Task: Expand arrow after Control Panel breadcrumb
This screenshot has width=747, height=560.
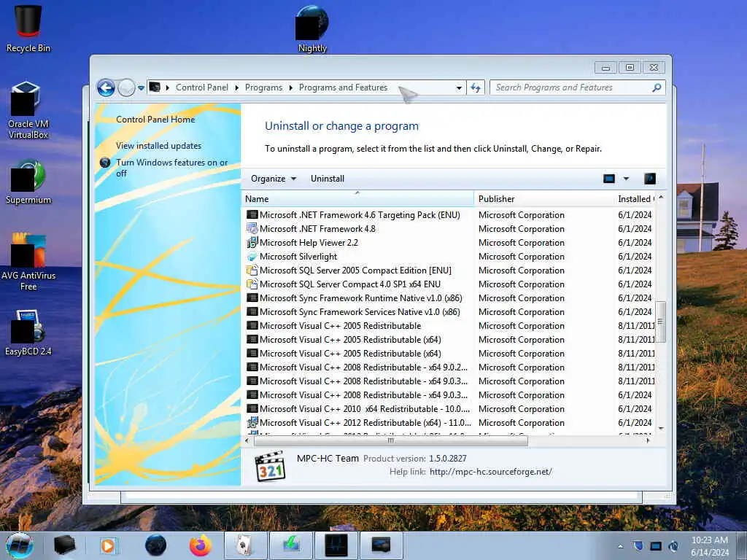Action: [237, 87]
